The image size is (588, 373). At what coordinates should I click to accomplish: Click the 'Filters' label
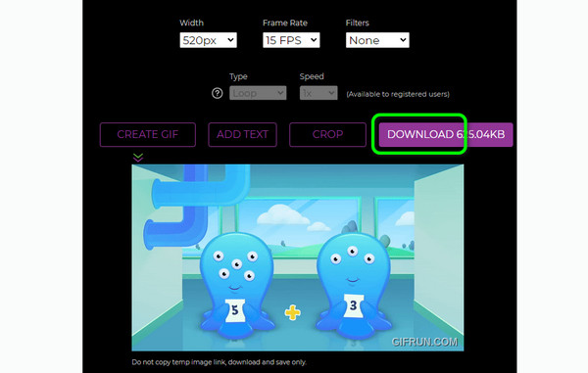pos(358,23)
